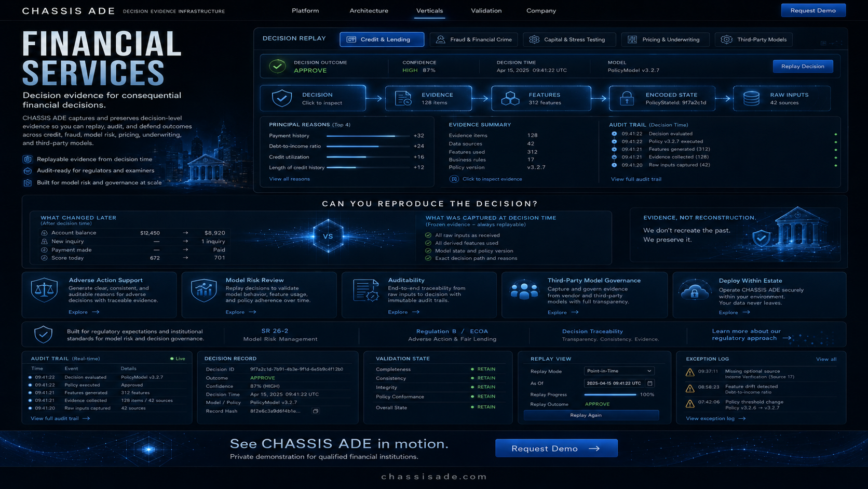Click the VS hexagon comparison icon
The width and height of the screenshot is (868, 489).
pyautogui.click(x=328, y=236)
